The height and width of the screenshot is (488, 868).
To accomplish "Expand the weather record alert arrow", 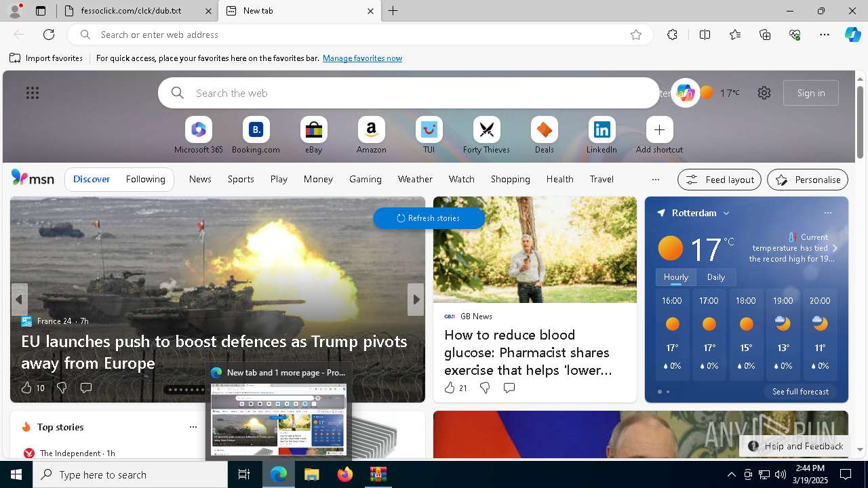I will [835, 248].
